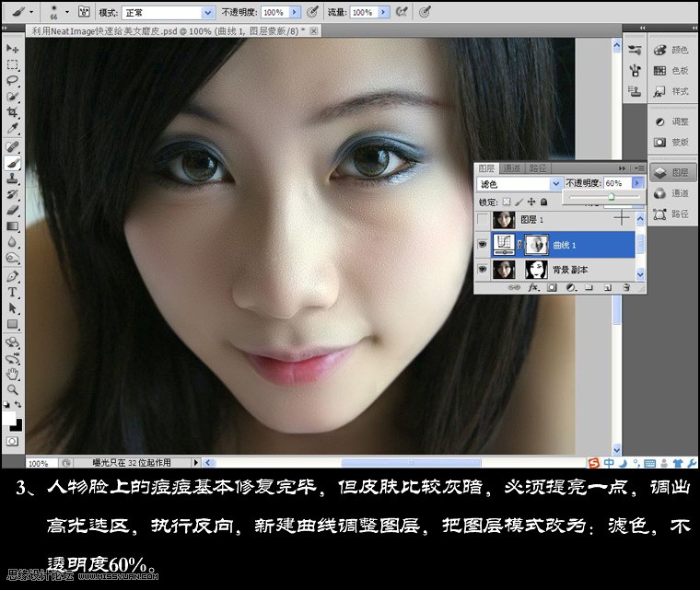The image size is (700, 590).
Task: Select the Pen tool
Action: (12, 276)
